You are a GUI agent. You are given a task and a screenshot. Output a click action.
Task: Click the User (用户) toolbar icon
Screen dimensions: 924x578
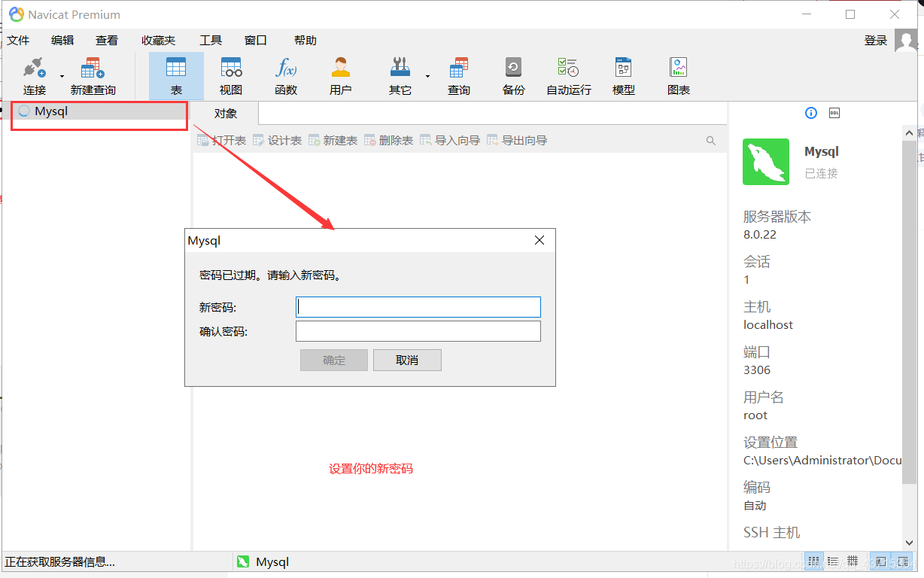pyautogui.click(x=341, y=76)
